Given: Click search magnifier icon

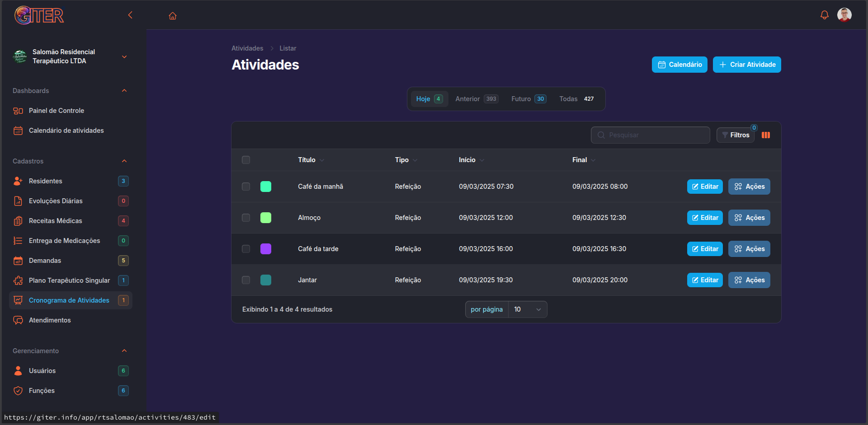Looking at the screenshot, I should click(601, 135).
